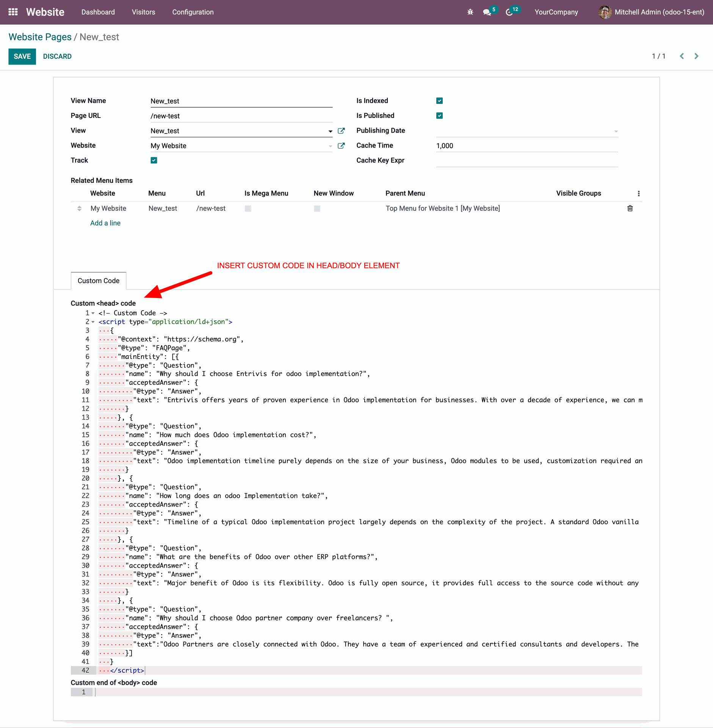Click My Website cell in menu row
713x728 pixels.
(x=108, y=208)
